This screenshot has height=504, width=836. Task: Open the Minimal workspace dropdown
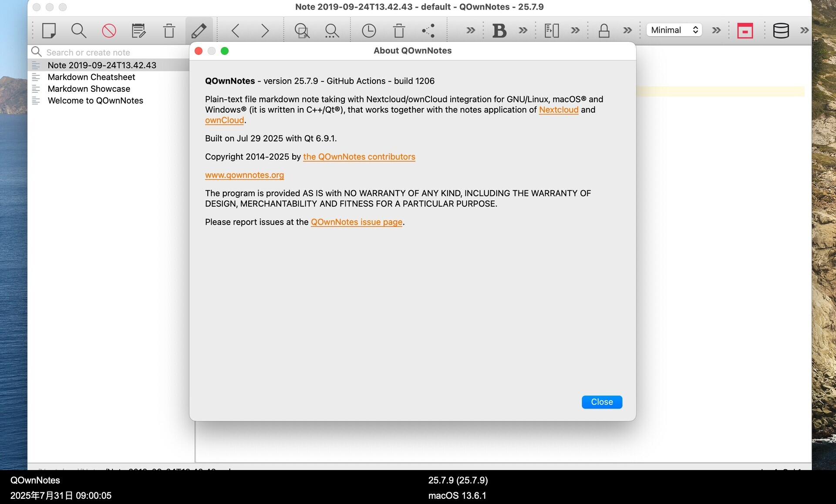674,30
